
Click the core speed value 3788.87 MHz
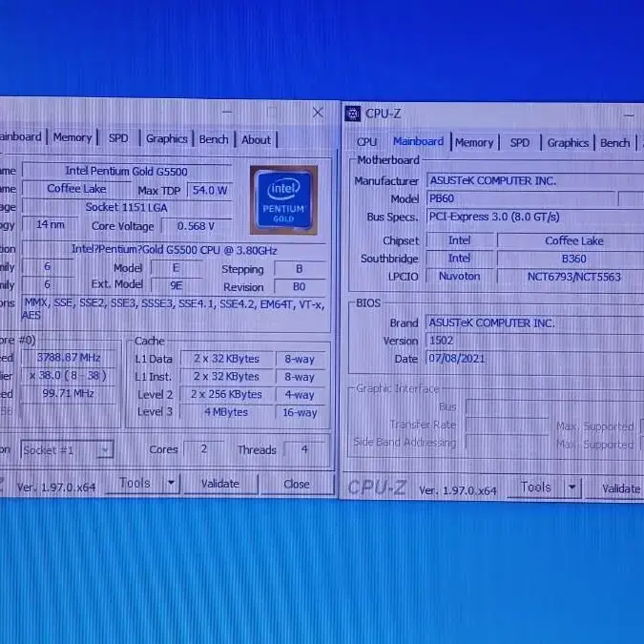point(69,358)
